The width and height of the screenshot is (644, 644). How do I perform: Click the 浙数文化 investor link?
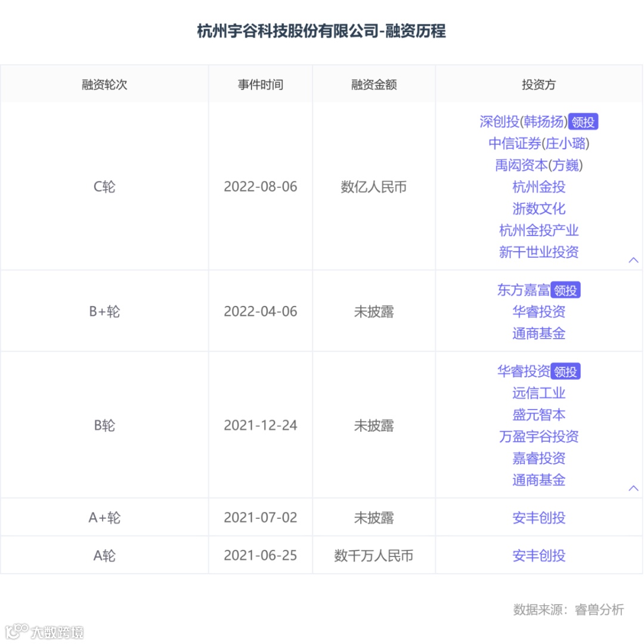pyautogui.click(x=539, y=209)
